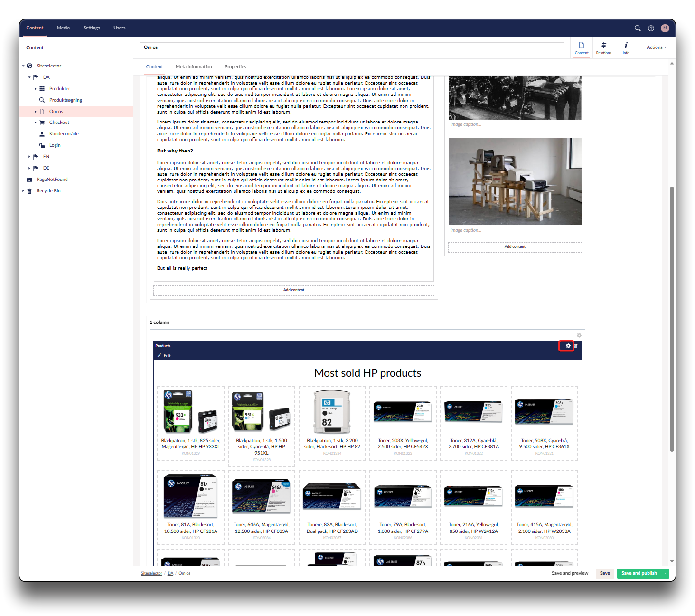Open the search magnifier in top bar
Screen dimensions: 695x616
638,28
